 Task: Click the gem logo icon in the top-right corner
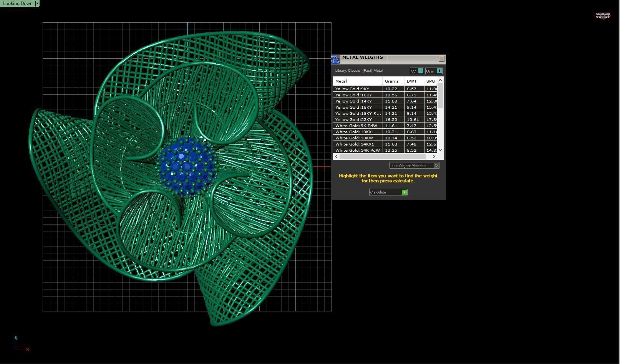[x=603, y=15]
